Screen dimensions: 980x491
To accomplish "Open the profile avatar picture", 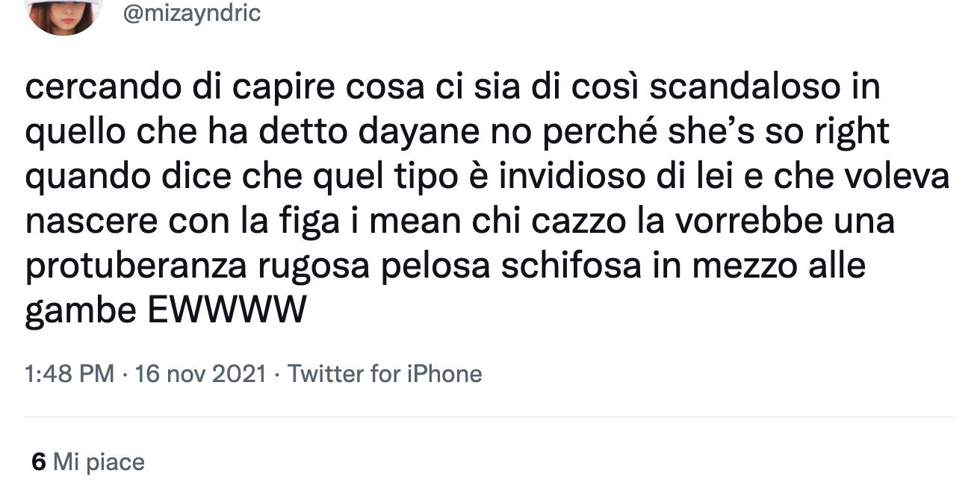I will tap(63, 15).
